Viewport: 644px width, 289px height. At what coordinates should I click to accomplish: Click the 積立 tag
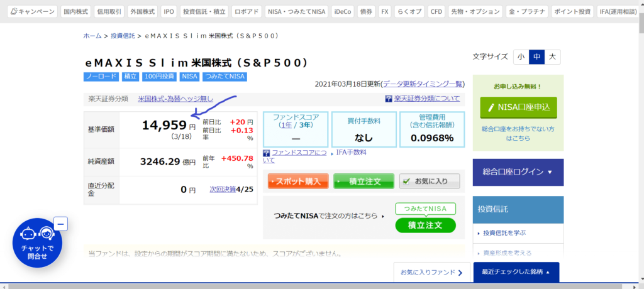[131, 77]
